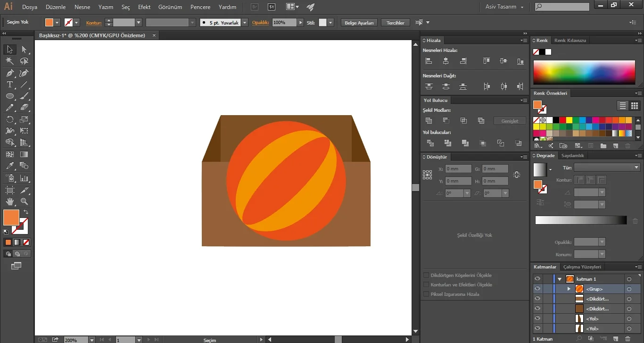644x343 pixels.
Task: Select the Rotate tool
Action: click(9, 119)
